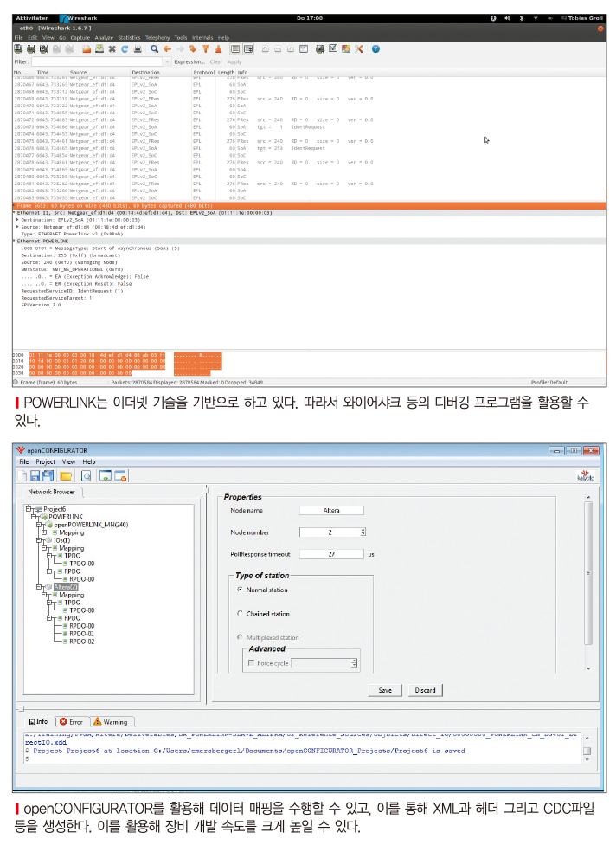The width and height of the screenshot is (616, 845).
Task: Click the go to packet arrow icon
Action: coord(193,49)
